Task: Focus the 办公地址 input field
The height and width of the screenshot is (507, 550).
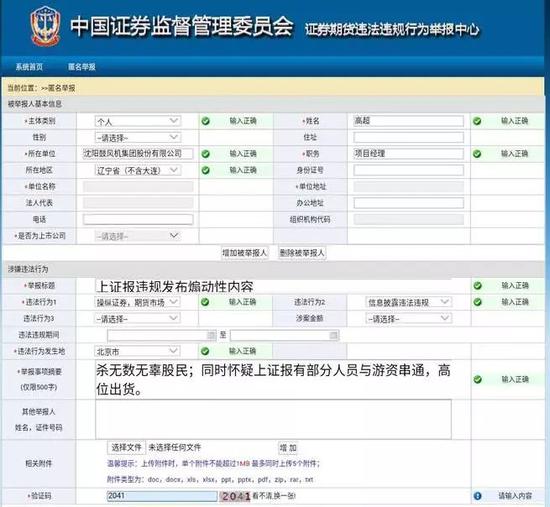Action: click(x=408, y=203)
